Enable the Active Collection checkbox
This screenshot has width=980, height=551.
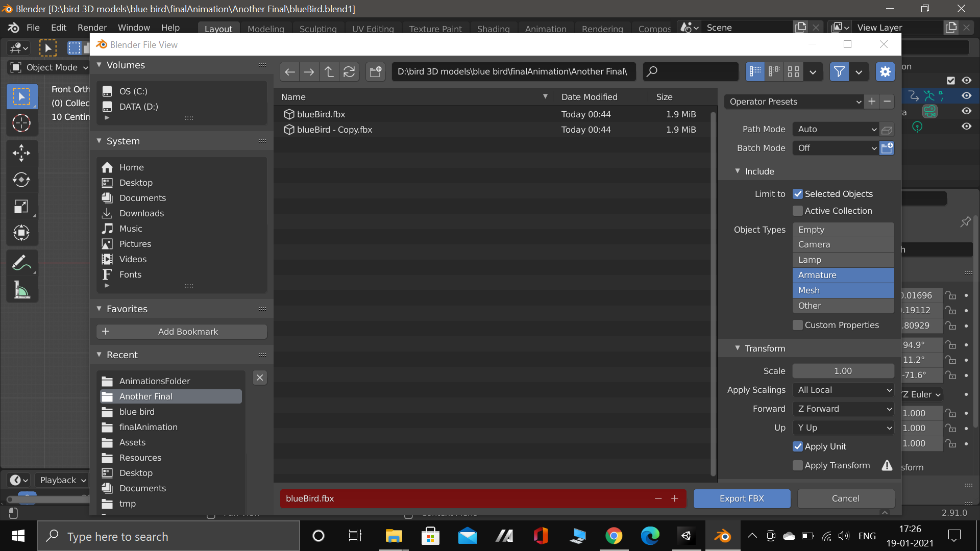point(798,211)
